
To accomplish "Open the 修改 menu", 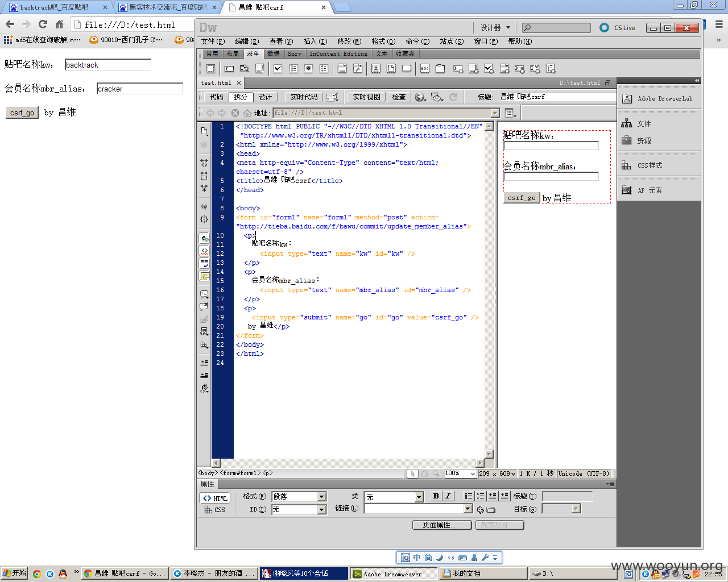I will tap(349, 41).
